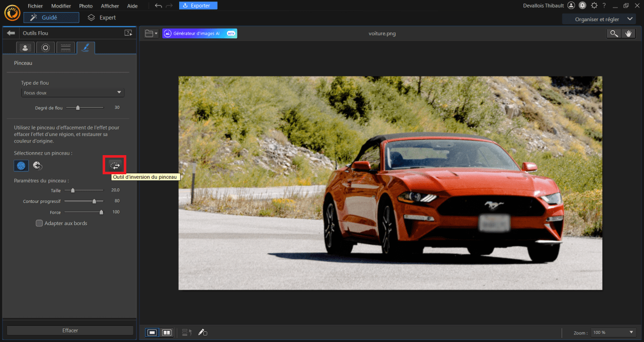Open the Zoom 100 % dropdown
Screen dimensions: 644x342
click(x=614, y=332)
